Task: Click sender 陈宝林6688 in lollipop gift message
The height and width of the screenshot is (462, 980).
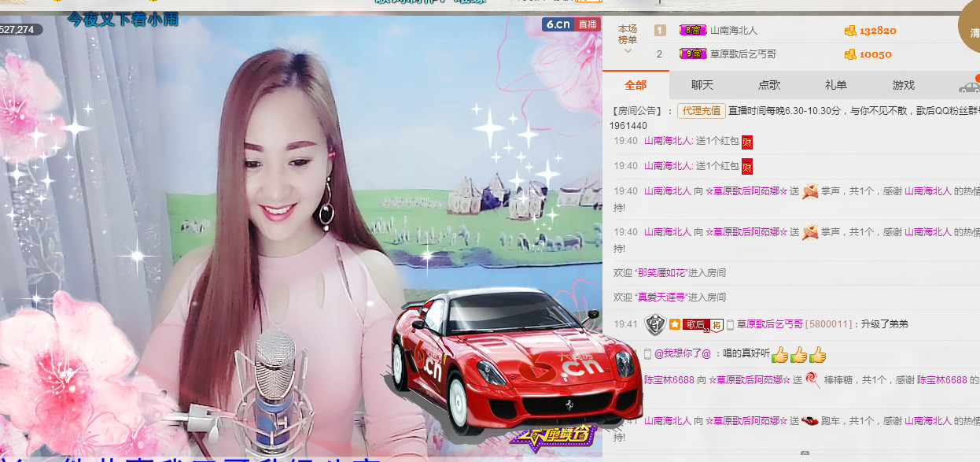Action: tap(669, 379)
